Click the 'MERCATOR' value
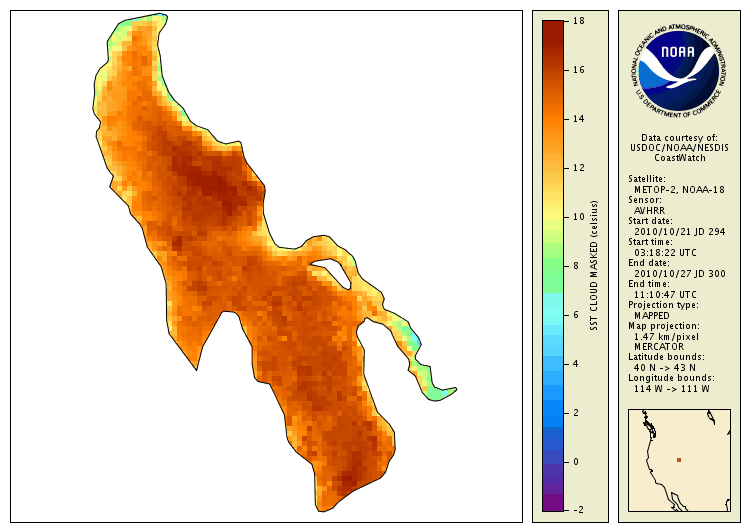Screen dimensions: 750x532 click(659, 346)
